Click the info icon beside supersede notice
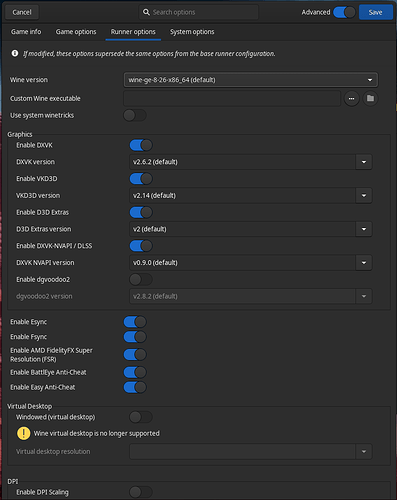 click(15, 53)
